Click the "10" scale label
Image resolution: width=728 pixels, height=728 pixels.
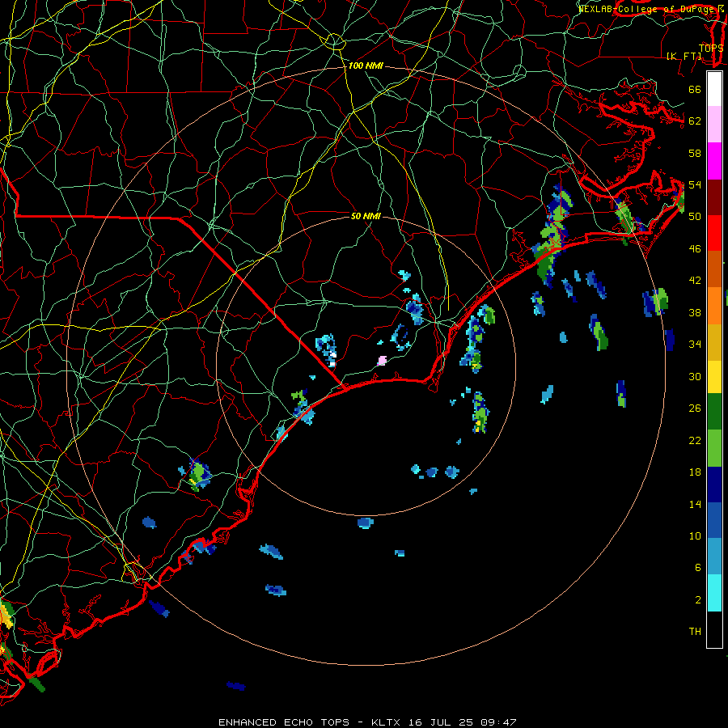(x=695, y=536)
